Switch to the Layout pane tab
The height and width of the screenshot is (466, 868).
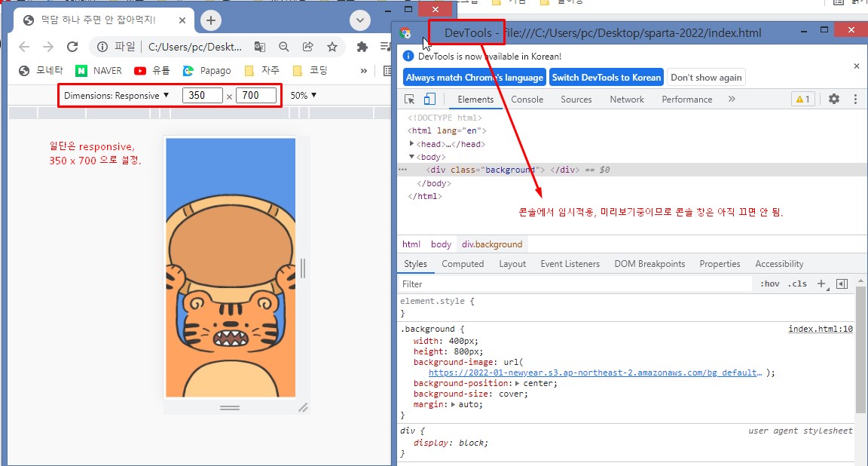point(512,264)
